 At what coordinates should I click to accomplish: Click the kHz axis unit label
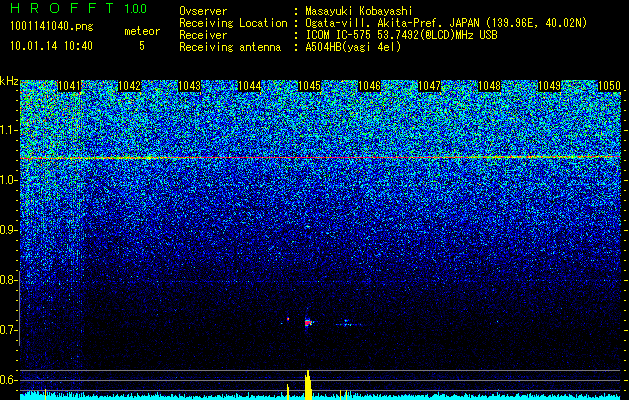[9, 81]
